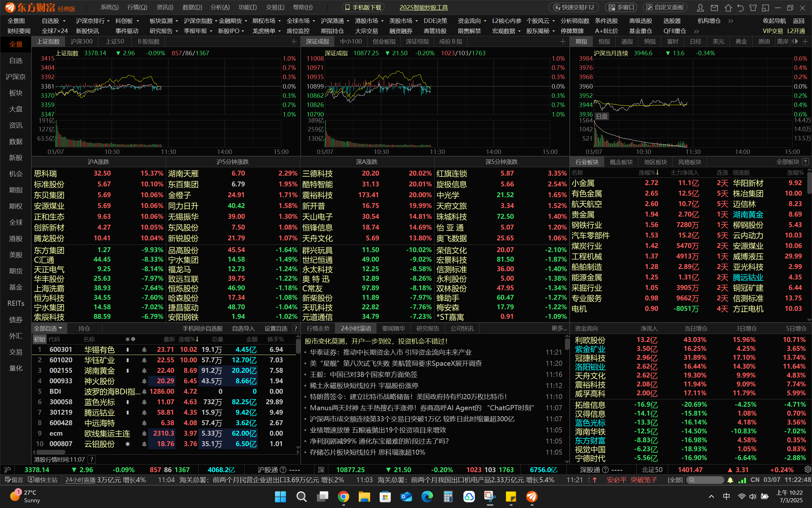812x508 pixels.
Task: Click the mark icon next to 蓝色光标
Action: (128, 402)
